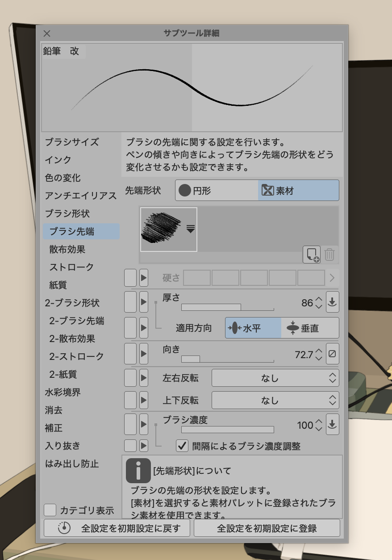
Task: Select the 素材 tip shape button
Action: click(x=298, y=191)
